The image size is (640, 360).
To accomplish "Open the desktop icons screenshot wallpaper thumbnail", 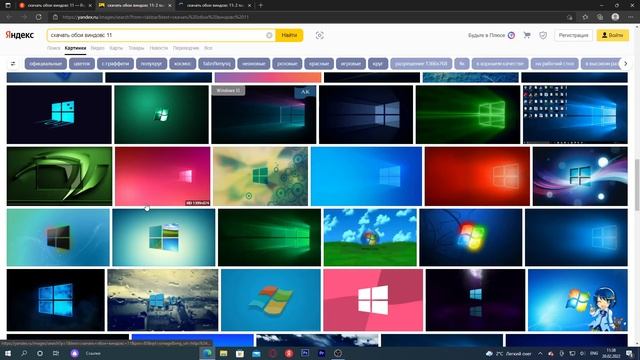I will click(x=575, y=115).
